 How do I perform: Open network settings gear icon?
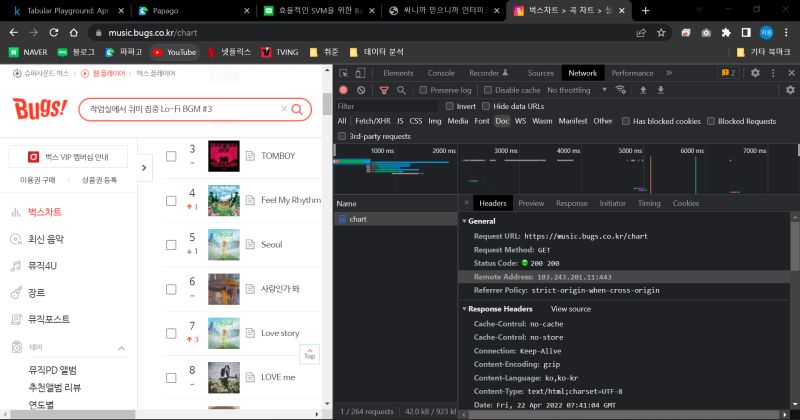pyautogui.click(x=790, y=90)
